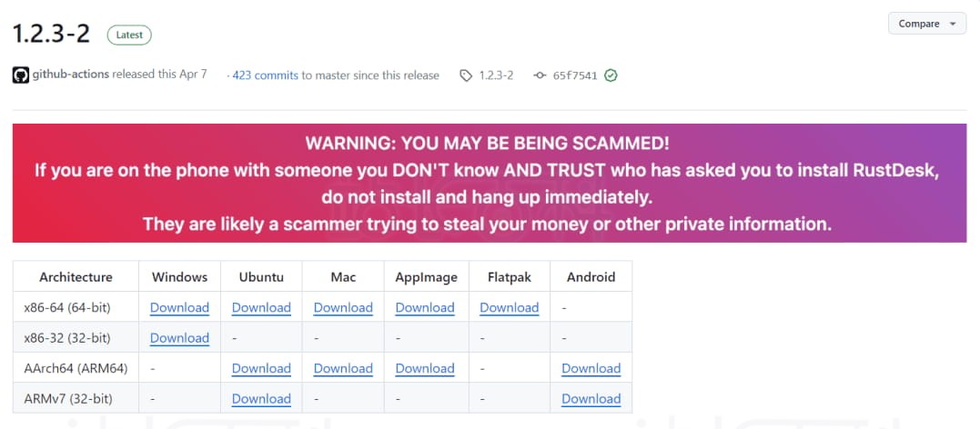Download Mac AArch64 (ARM64) build
This screenshot has width=980, height=429.
pyautogui.click(x=343, y=368)
